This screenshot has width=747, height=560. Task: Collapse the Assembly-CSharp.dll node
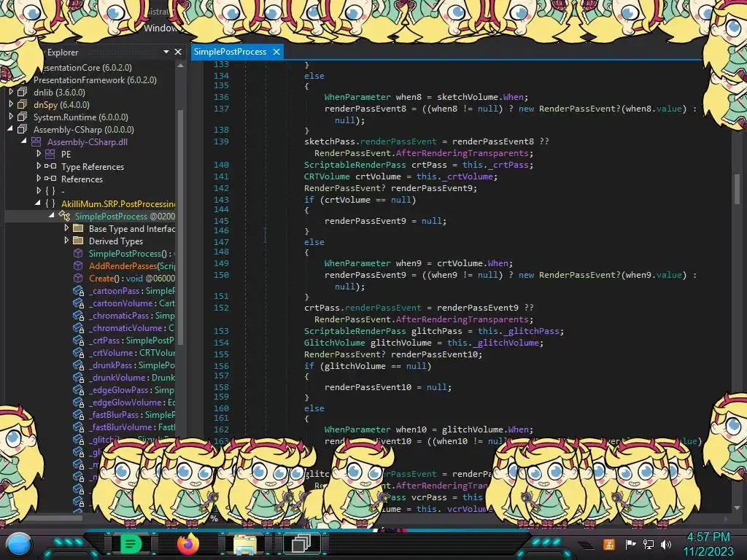point(24,141)
